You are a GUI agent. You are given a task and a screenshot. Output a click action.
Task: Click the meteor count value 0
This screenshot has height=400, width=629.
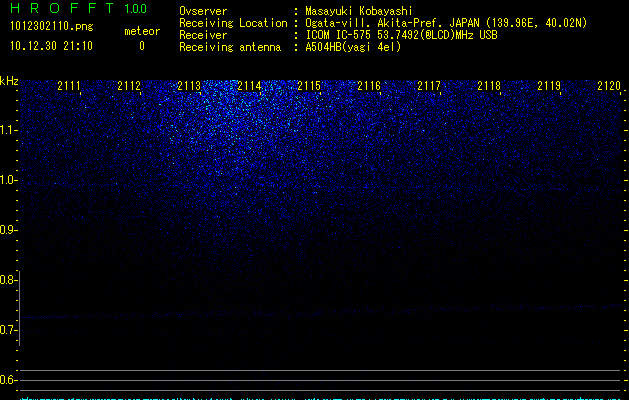tap(142, 46)
